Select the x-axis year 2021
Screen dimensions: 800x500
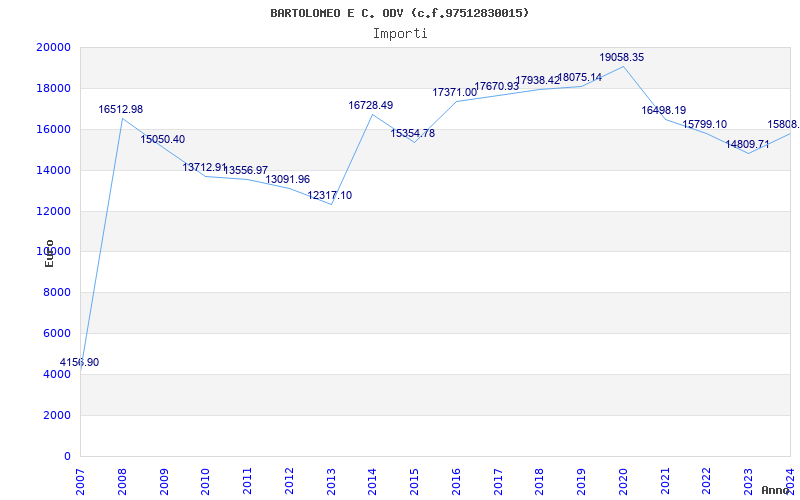coord(665,482)
